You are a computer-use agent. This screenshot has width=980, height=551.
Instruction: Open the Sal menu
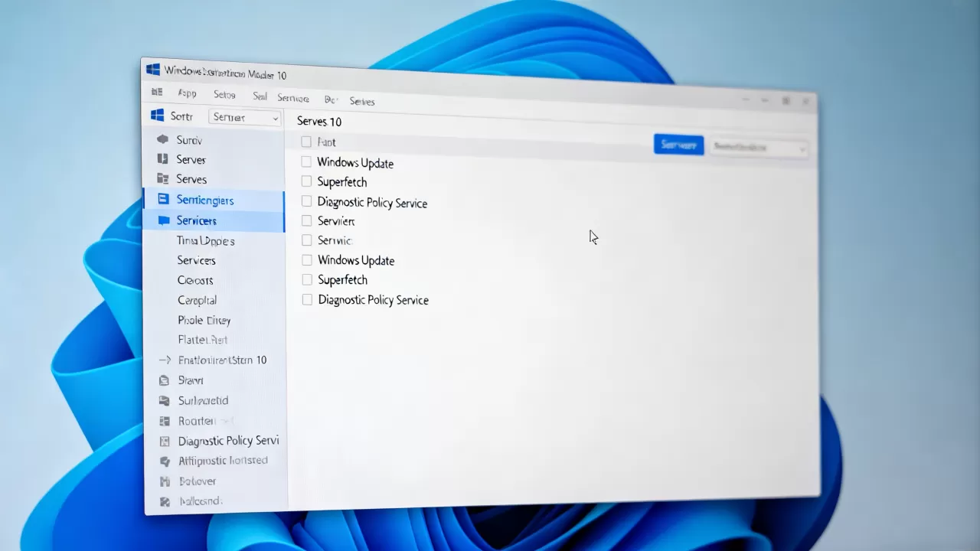[x=260, y=96]
